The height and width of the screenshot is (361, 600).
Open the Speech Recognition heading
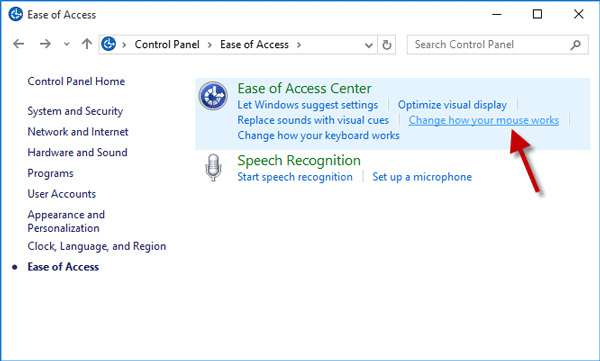(299, 160)
